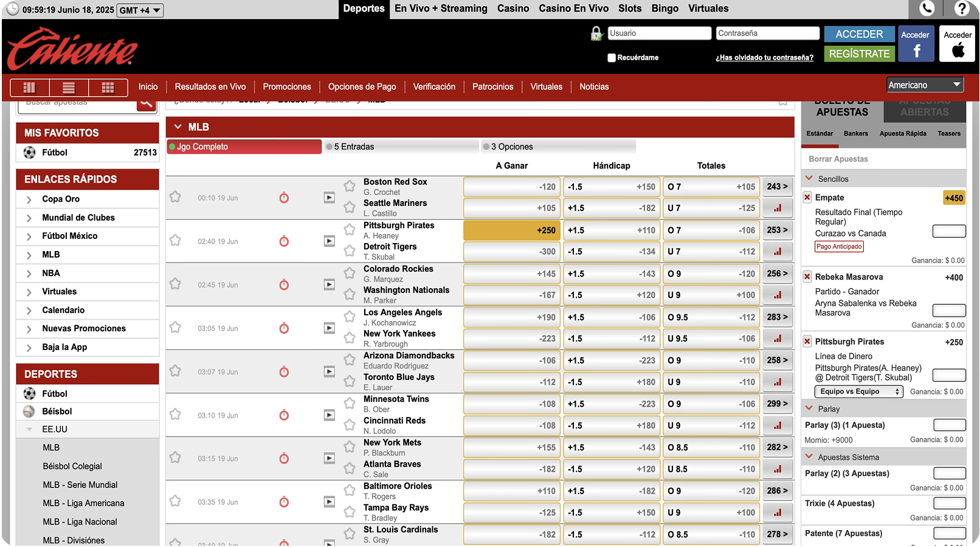Switch to the Bankers bet slip tab

(x=855, y=134)
